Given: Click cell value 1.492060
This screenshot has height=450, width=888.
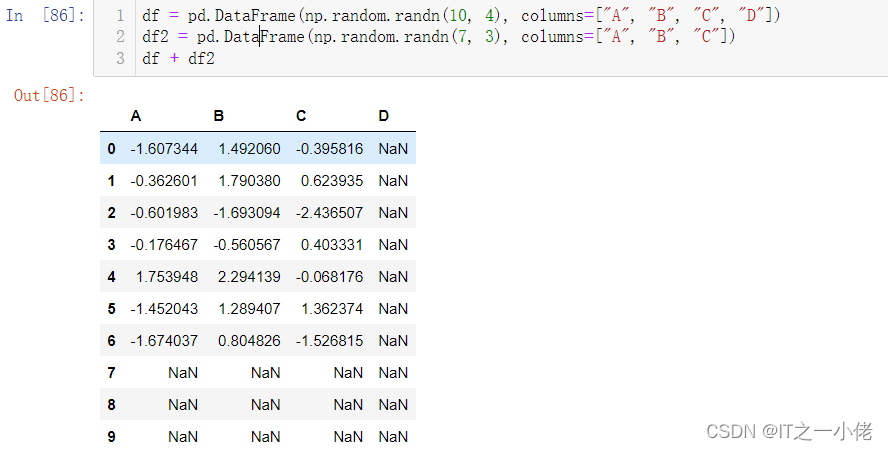Looking at the screenshot, I should pos(249,149).
